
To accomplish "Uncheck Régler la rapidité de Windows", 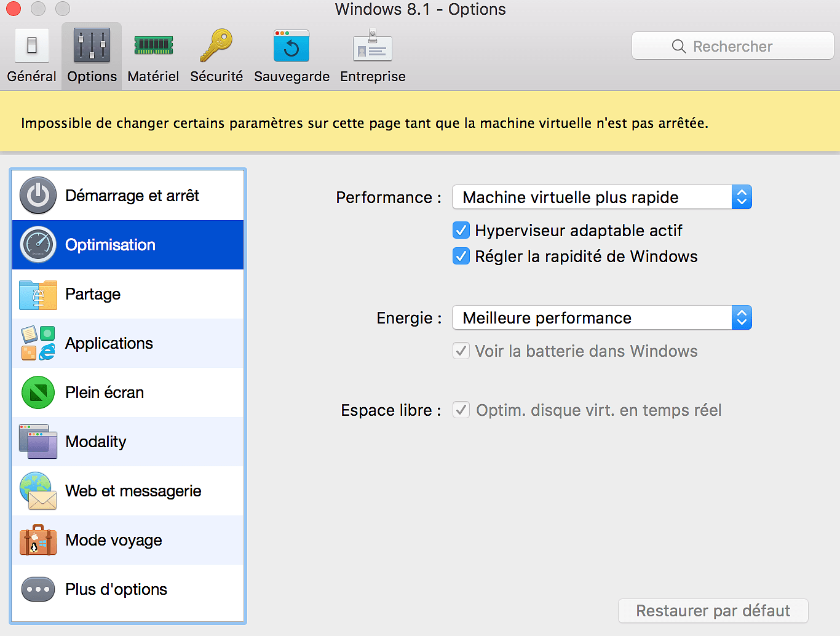I will pyautogui.click(x=461, y=256).
